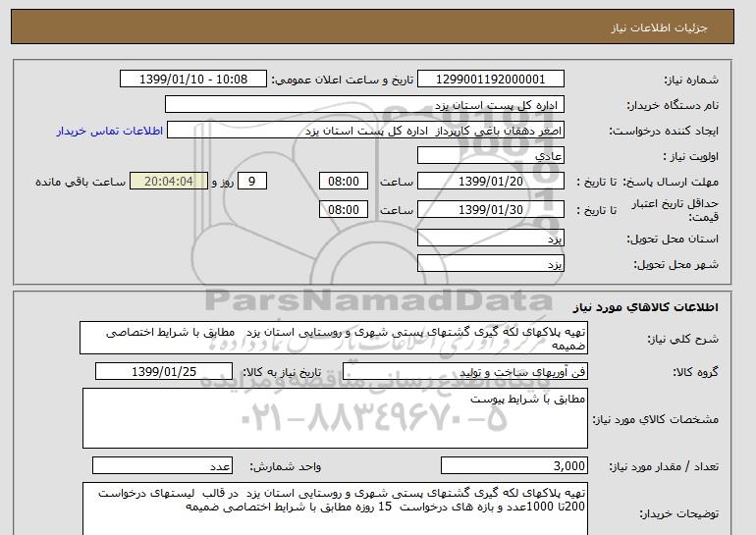Click the label واحد شمارش
Viewport: 756px width, 535px height.
pos(286,466)
